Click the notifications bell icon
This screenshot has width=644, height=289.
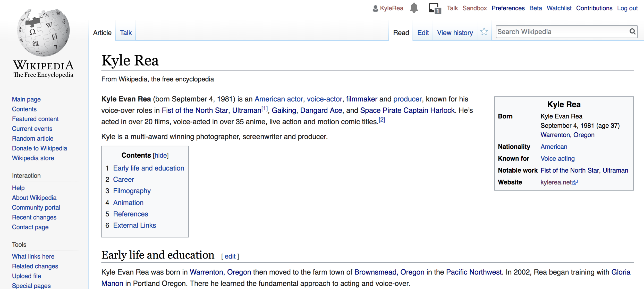pos(414,8)
